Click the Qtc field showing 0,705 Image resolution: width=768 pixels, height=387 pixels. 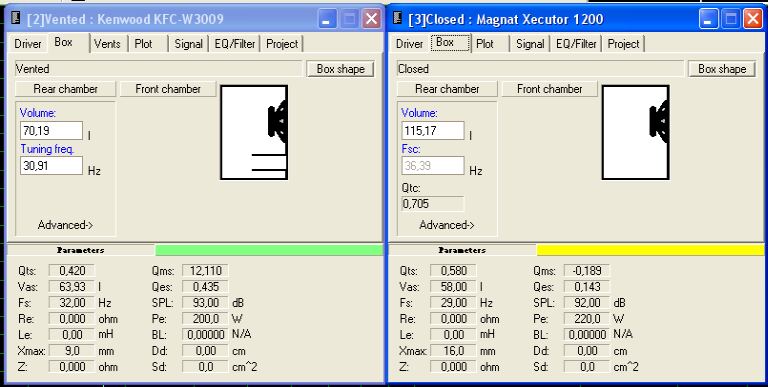433,204
